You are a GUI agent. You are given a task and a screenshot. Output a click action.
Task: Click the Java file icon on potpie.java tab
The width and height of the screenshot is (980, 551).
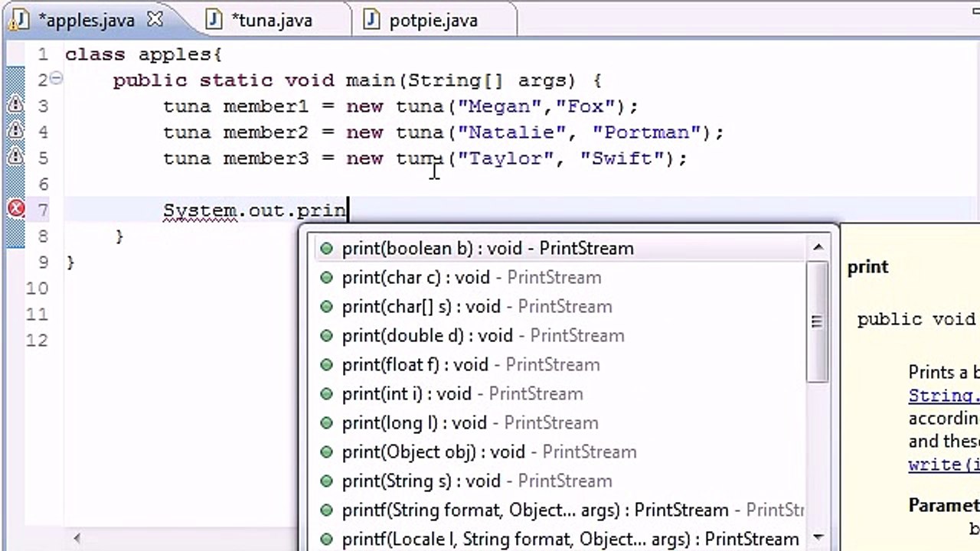click(x=372, y=21)
